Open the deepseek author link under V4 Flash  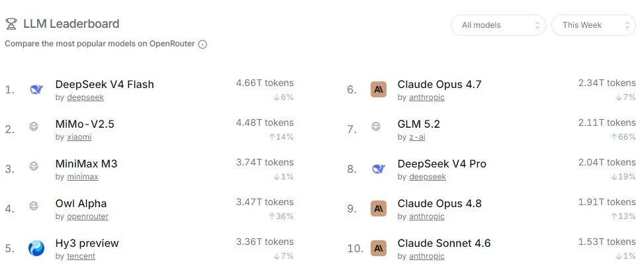(x=85, y=97)
